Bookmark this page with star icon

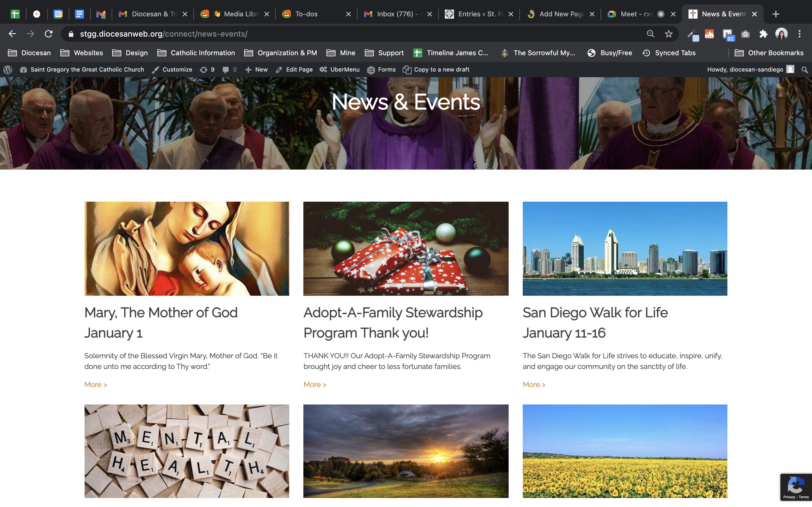(668, 34)
